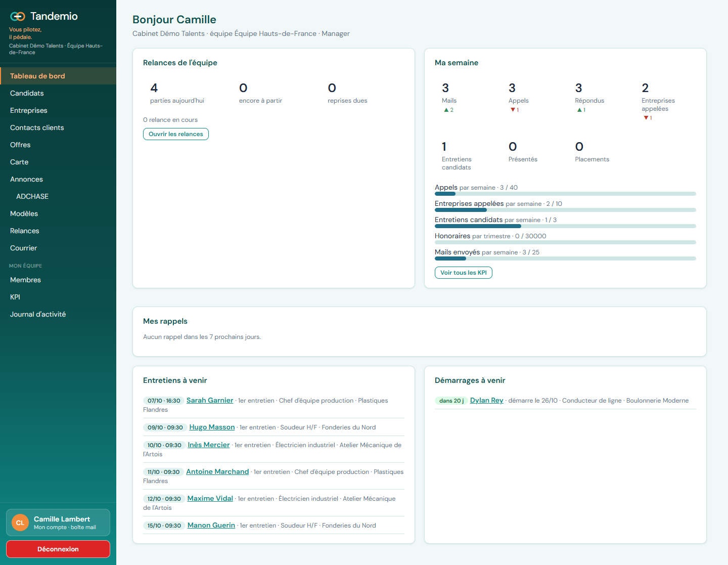Select the ADCHASE sub-item
The width and height of the screenshot is (728, 565).
(x=58, y=196)
